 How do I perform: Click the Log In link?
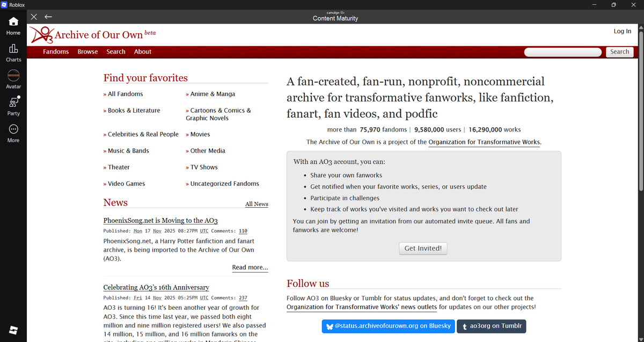(623, 31)
